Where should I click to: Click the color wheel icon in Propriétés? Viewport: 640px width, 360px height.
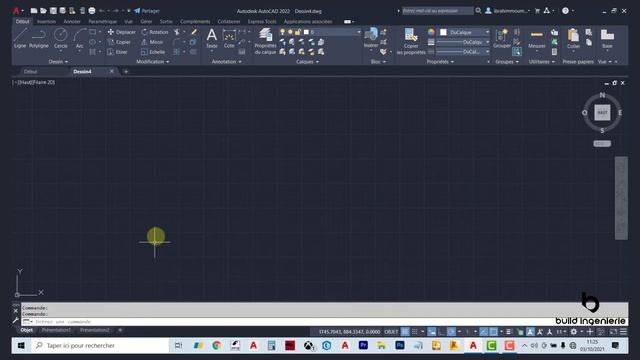pyautogui.click(x=431, y=32)
